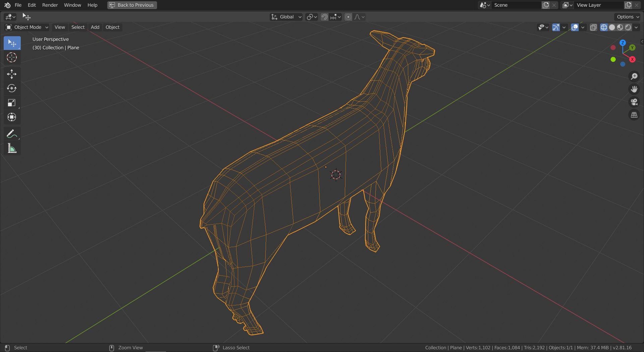
Task: Open Snapping options dropdown
Action: click(x=336, y=17)
